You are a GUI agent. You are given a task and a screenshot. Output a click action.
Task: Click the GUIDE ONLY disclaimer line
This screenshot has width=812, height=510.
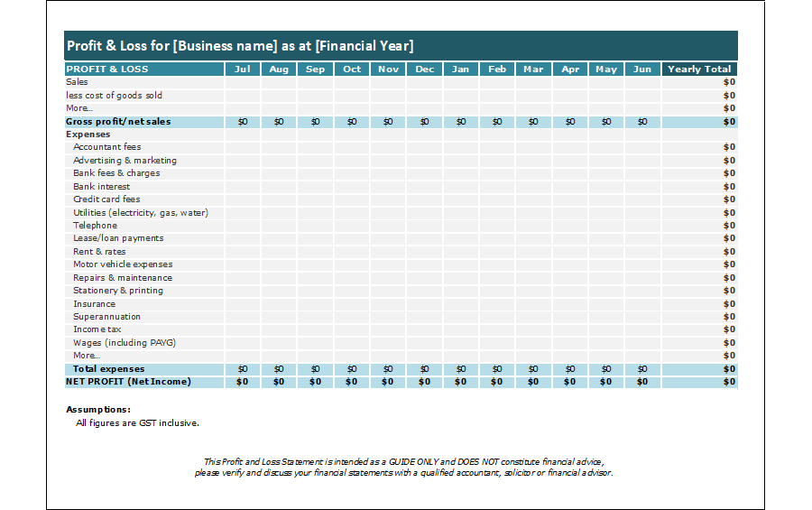(404, 462)
